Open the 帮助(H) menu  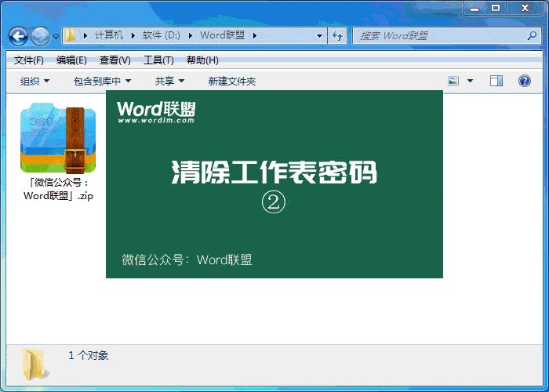click(x=202, y=60)
